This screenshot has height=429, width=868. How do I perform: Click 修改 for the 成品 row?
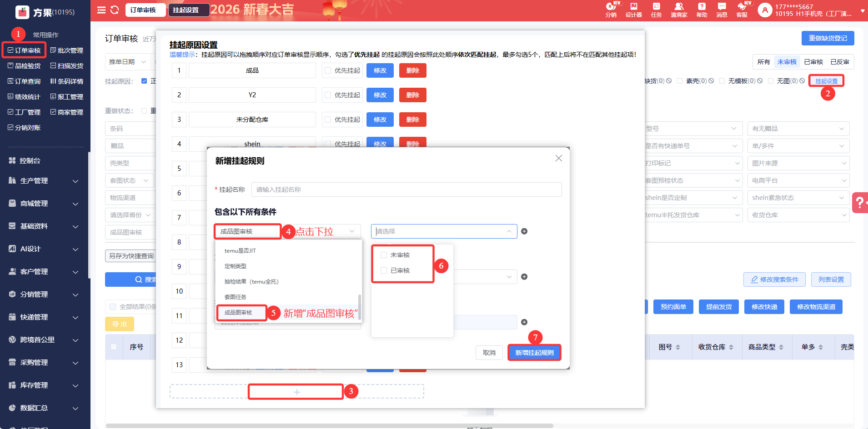point(380,70)
